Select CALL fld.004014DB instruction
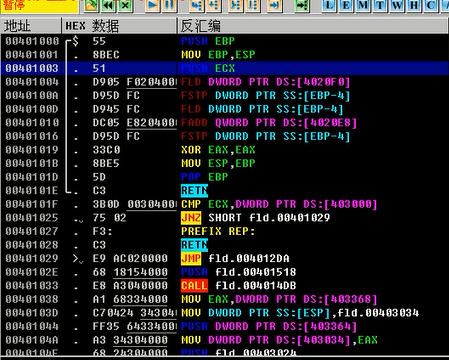Viewport: 449px width, 360px height. [x=238, y=286]
